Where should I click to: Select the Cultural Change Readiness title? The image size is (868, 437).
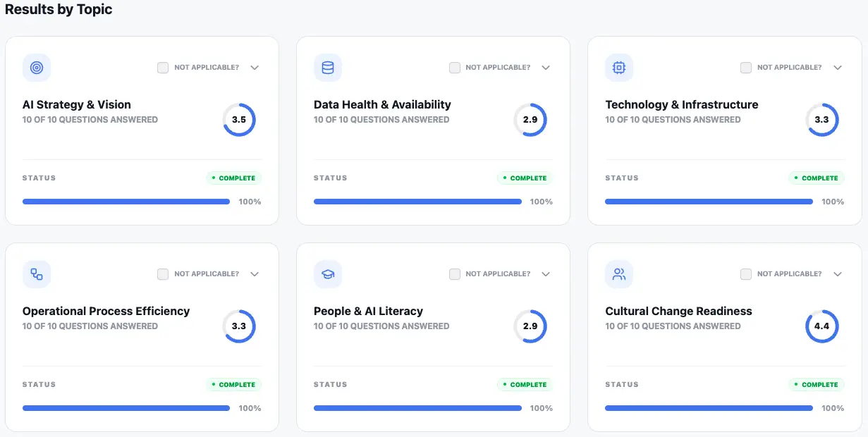(678, 311)
